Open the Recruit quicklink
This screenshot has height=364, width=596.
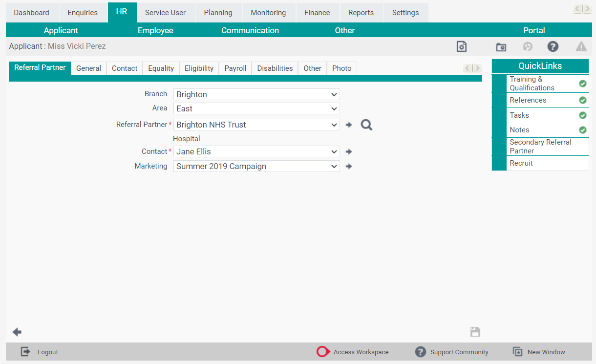click(x=521, y=163)
